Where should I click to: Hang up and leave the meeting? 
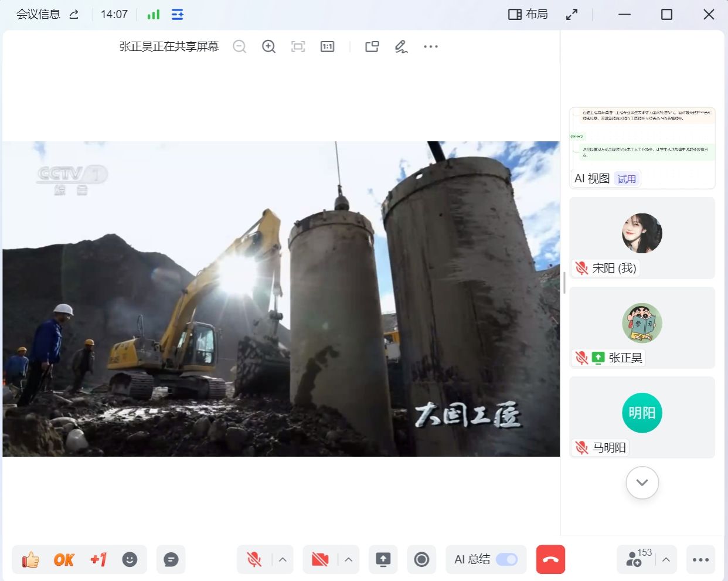point(550,560)
